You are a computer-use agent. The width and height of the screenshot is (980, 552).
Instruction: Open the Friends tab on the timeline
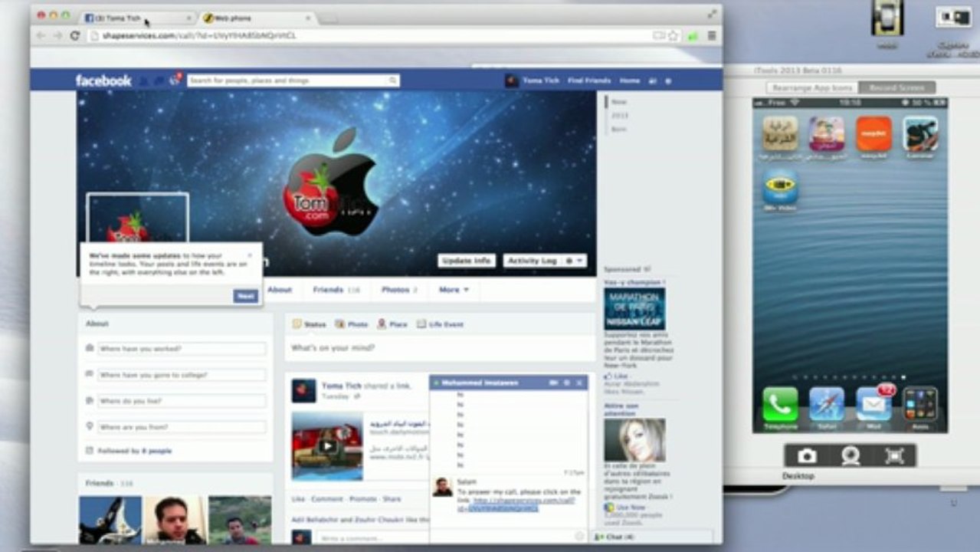click(336, 290)
